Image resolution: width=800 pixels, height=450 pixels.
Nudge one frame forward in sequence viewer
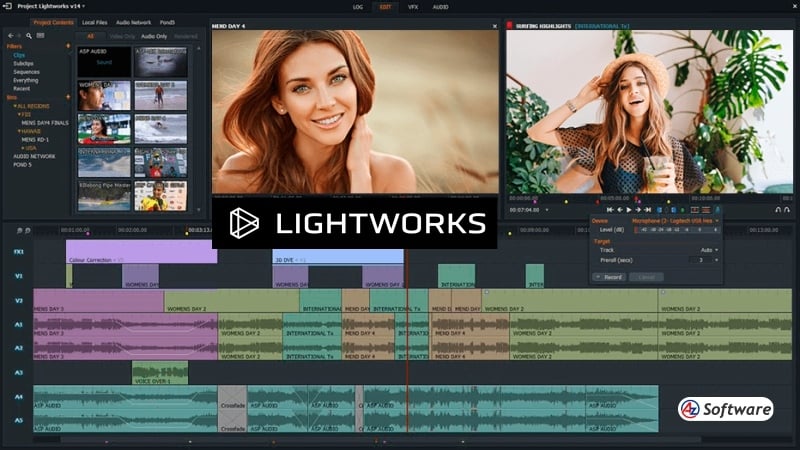pos(638,210)
